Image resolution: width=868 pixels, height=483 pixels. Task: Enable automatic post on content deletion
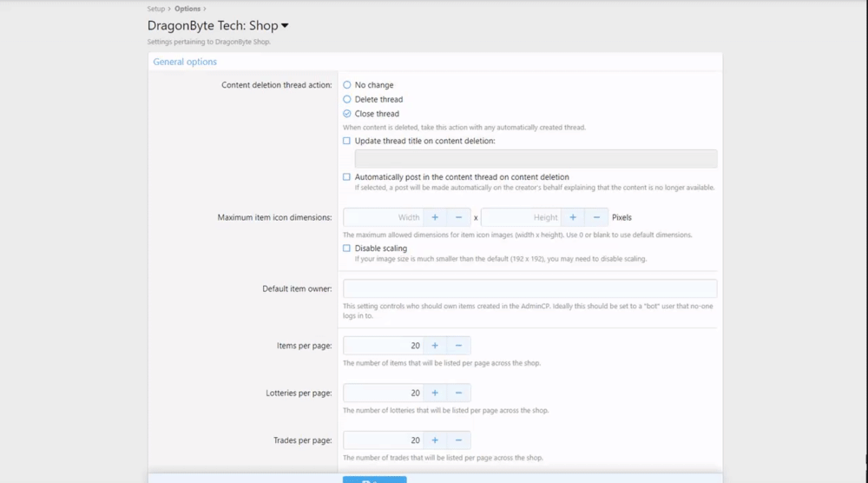pyautogui.click(x=346, y=176)
